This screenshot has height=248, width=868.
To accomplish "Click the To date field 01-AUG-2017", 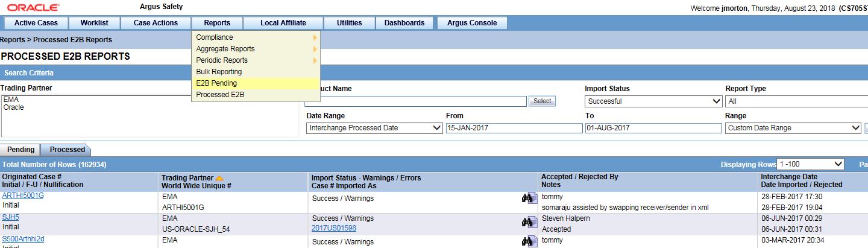I will pyautogui.click(x=653, y=128).
